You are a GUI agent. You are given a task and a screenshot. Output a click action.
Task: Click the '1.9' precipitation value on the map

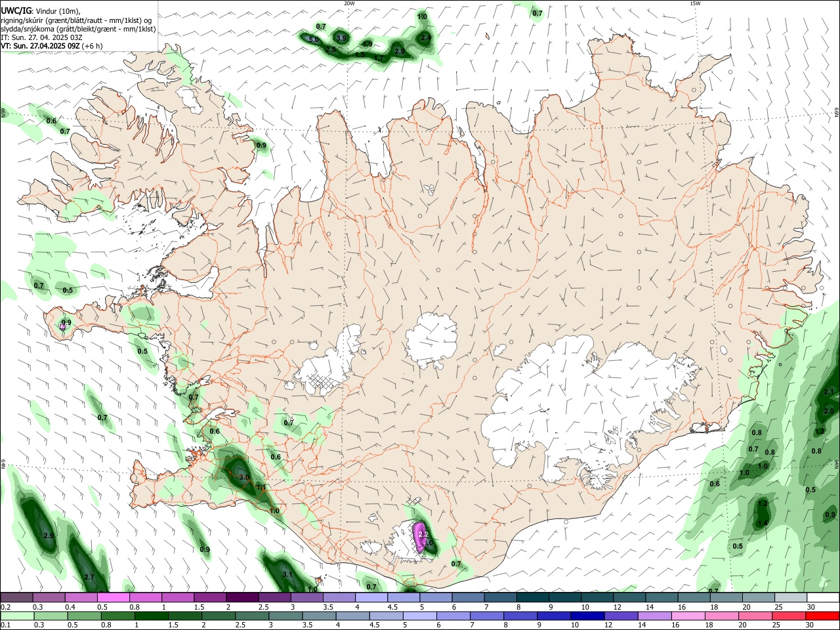tap(368, 44)
